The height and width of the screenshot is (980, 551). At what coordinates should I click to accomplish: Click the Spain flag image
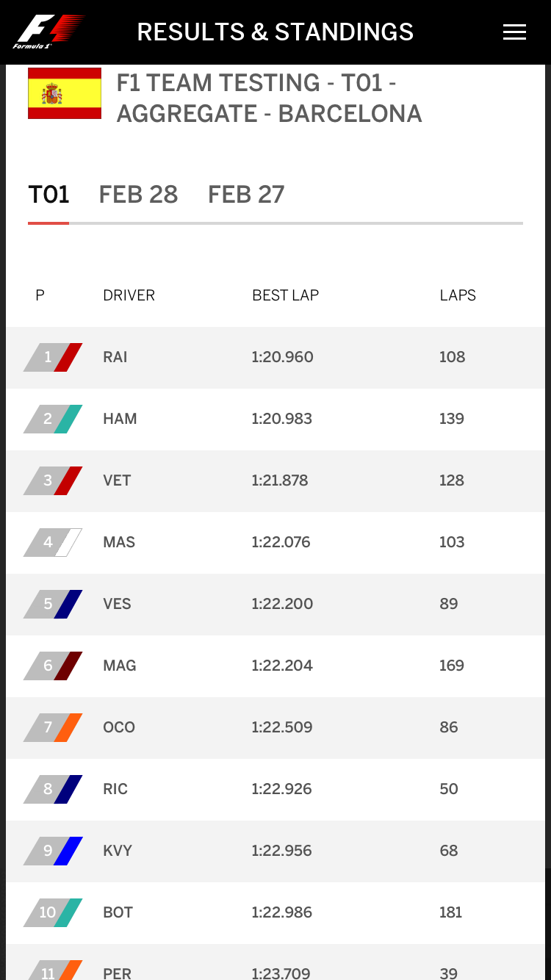pos(65,93)
